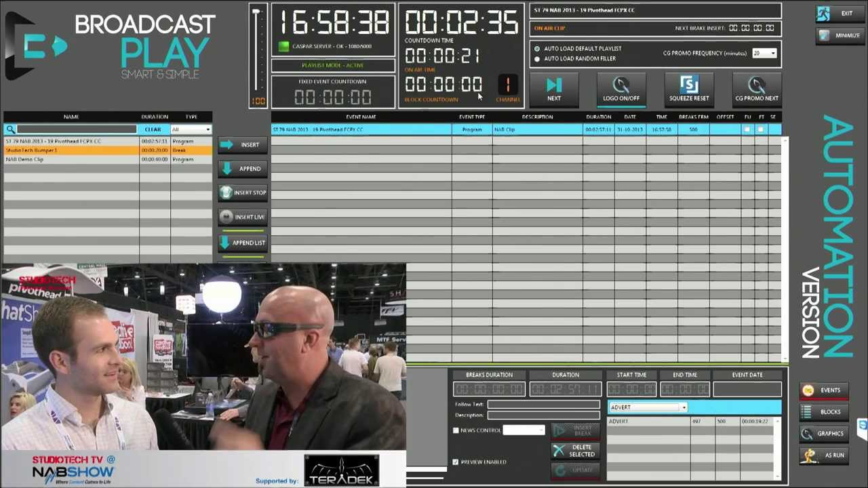Click DELETE SELECTED button
Screen dimensions: 868x488
tap(575, 451)
